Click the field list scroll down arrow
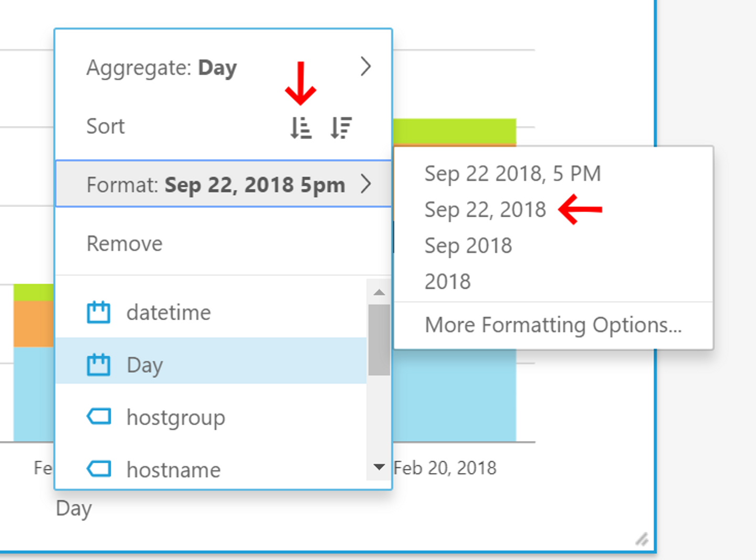The image size is (756, 560). (x=379, y=467)
